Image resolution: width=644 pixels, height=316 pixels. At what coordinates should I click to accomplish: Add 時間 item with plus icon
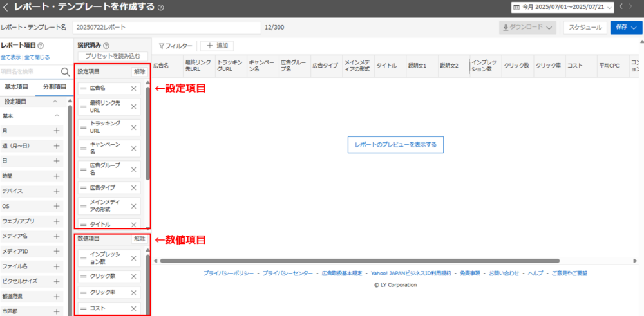coord(57,176)
